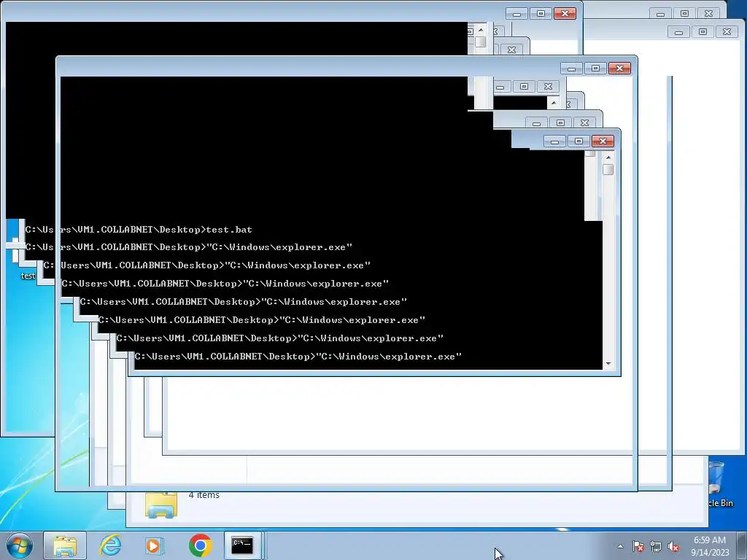Maximize the large middle Command Prompt window

coord(595,68)
